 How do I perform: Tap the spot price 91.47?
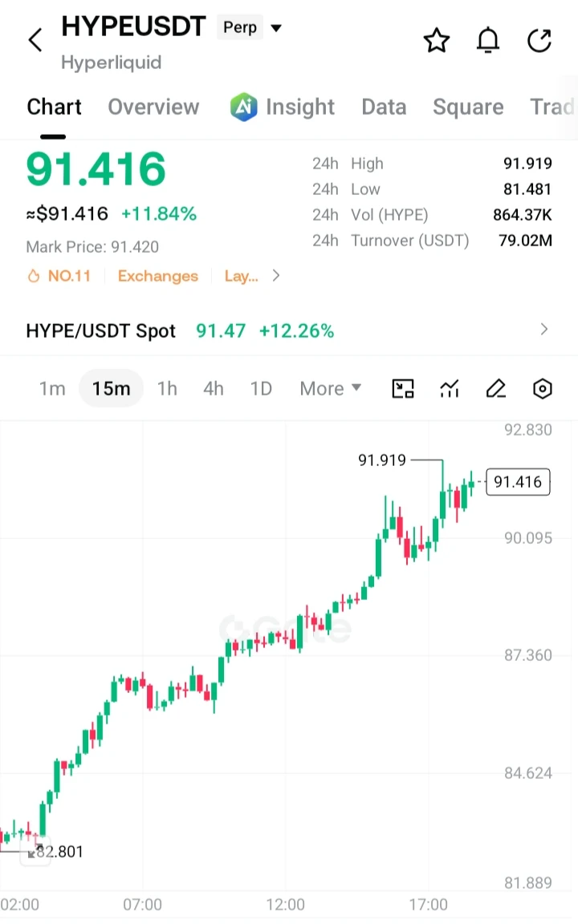pos(221,330)
